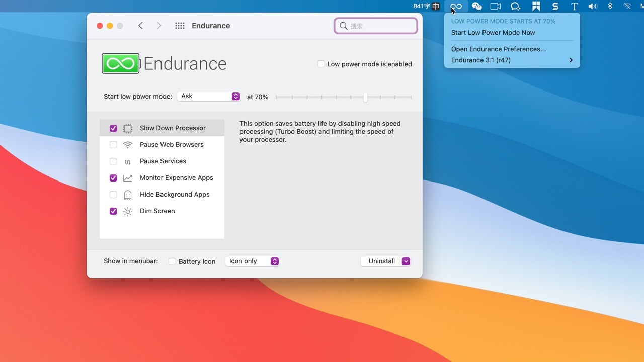Open the Start low power mode Ask dropdown
The image size is (644, 362).
[209, 96]
